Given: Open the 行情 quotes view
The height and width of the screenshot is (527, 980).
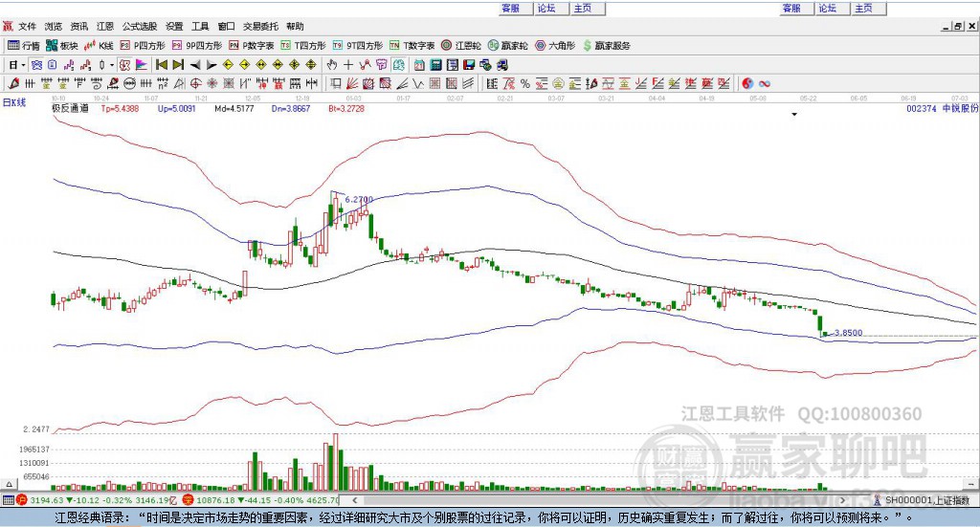Looking at the screenshot, I should [x=23, y=46].
